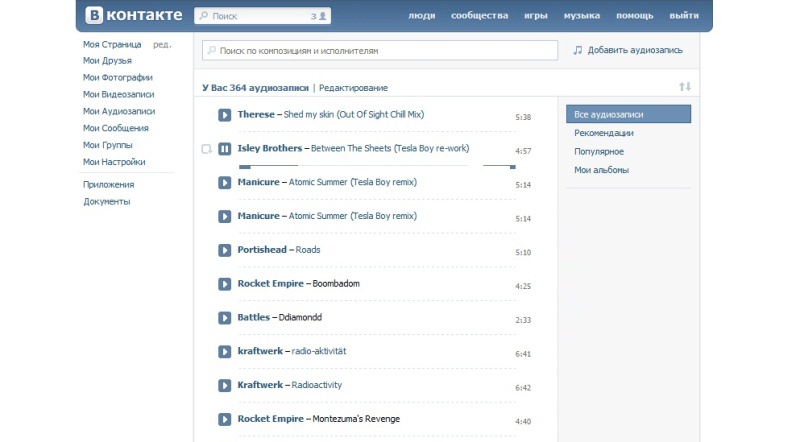Click the VKontakte logo
Viewport: 800px width, 442px height.
[x=133, y=15]
